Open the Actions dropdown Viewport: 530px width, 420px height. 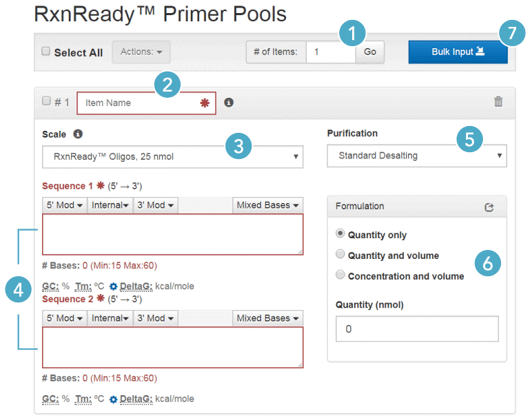141,52
